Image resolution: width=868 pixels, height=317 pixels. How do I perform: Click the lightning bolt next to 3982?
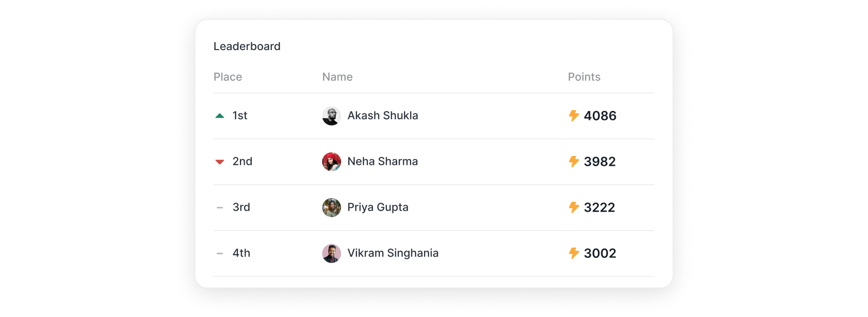[574, 162]
